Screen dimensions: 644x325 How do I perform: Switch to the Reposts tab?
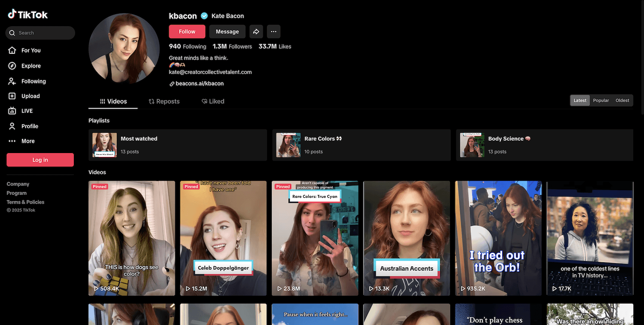(164, 101)
